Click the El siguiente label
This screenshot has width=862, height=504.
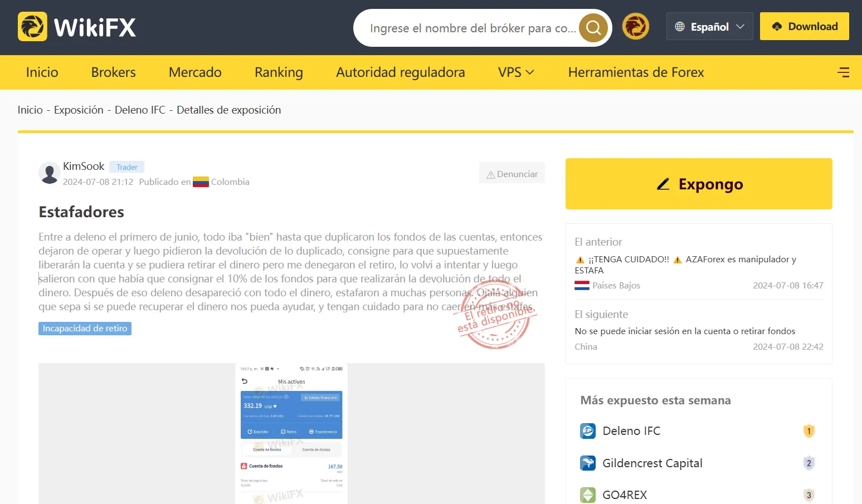click(x=601, y=315)
